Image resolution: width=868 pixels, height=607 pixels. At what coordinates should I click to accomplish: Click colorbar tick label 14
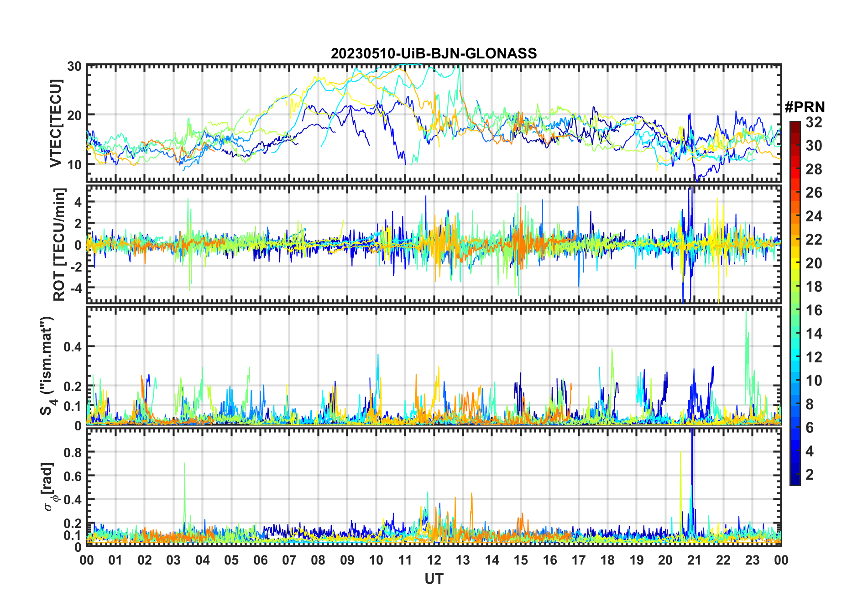pos(814,334)
